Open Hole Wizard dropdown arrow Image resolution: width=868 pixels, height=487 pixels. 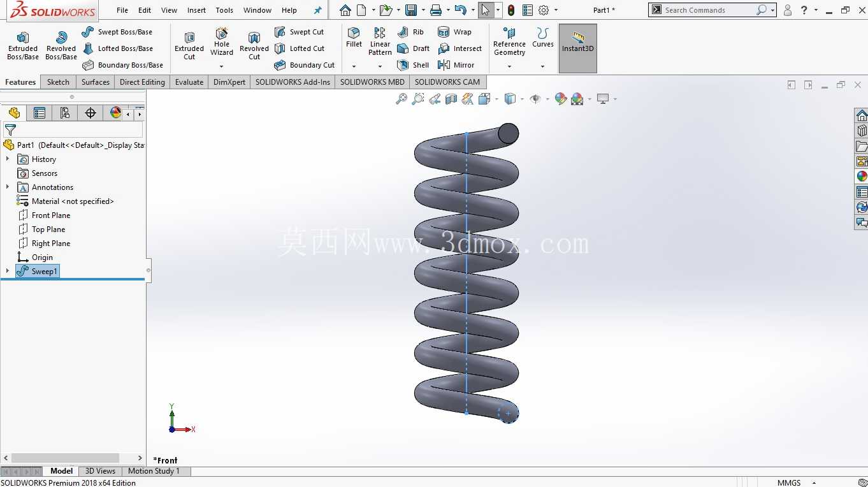coord(222,66)
